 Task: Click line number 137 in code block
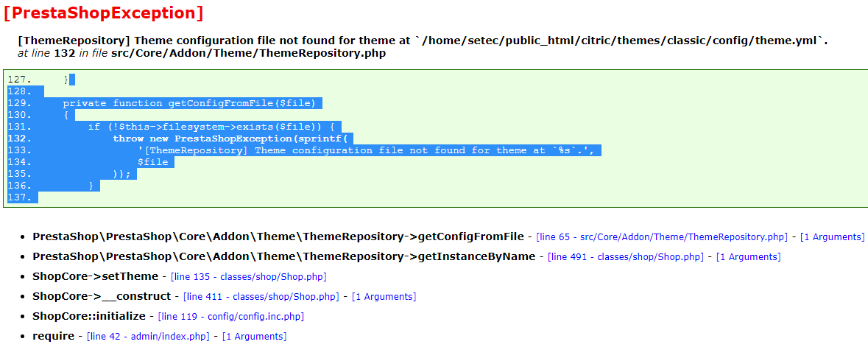(x=20, y=197)
